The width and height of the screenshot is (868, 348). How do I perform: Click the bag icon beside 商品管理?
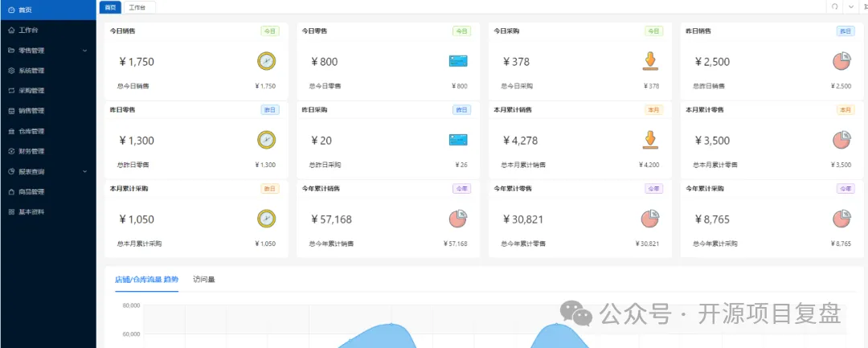click(11, 192)
